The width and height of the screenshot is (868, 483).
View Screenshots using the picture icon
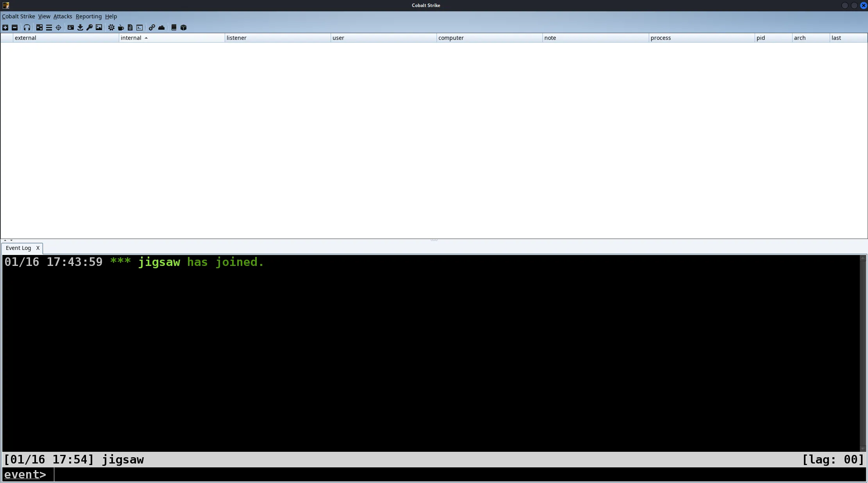pos(99,27)
